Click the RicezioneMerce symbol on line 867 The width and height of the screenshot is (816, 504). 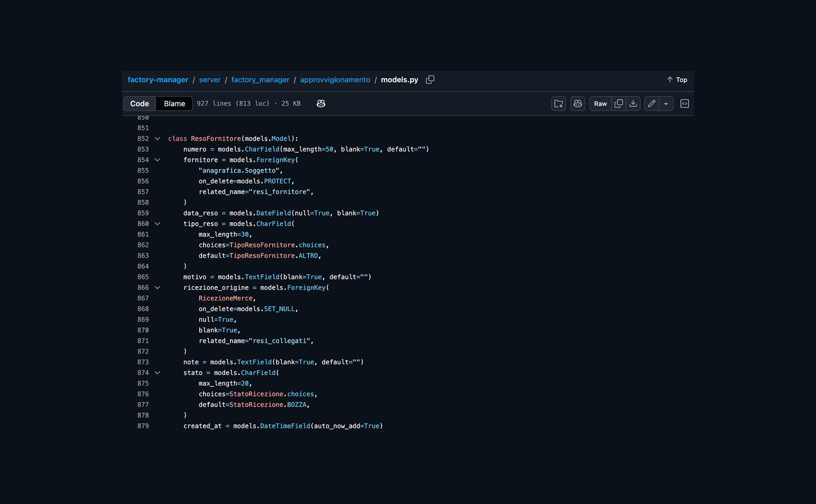[226, 299]
